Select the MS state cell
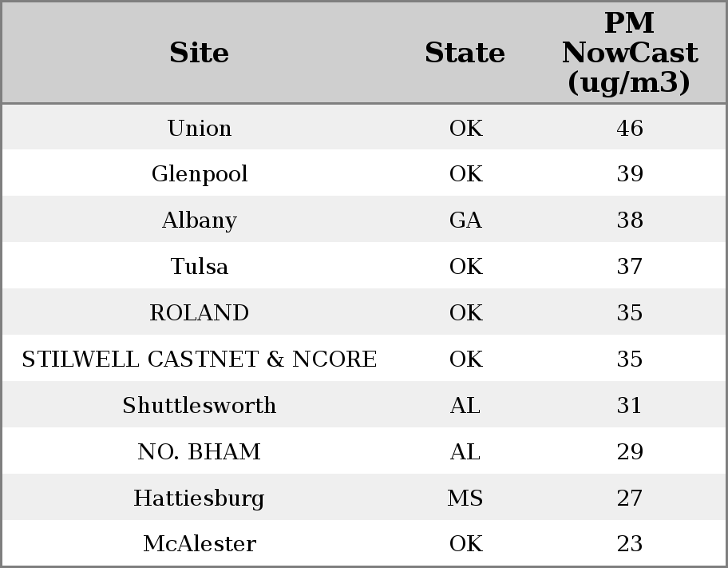The width and height of the screenshot is (728, 568). tap(465, 498)
